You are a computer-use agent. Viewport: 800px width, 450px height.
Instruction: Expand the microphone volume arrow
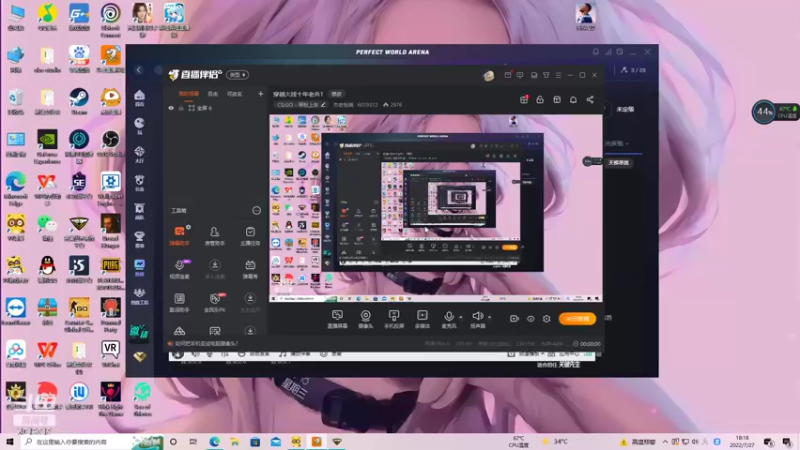click(461, 317)
